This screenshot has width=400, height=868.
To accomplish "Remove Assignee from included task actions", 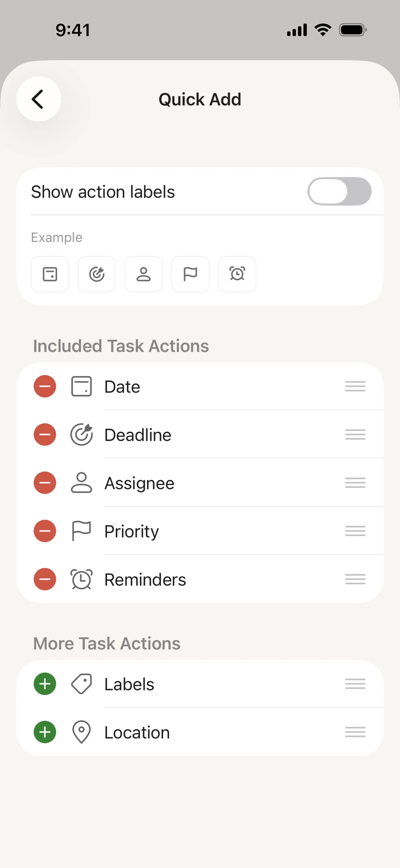I will 45,483.
